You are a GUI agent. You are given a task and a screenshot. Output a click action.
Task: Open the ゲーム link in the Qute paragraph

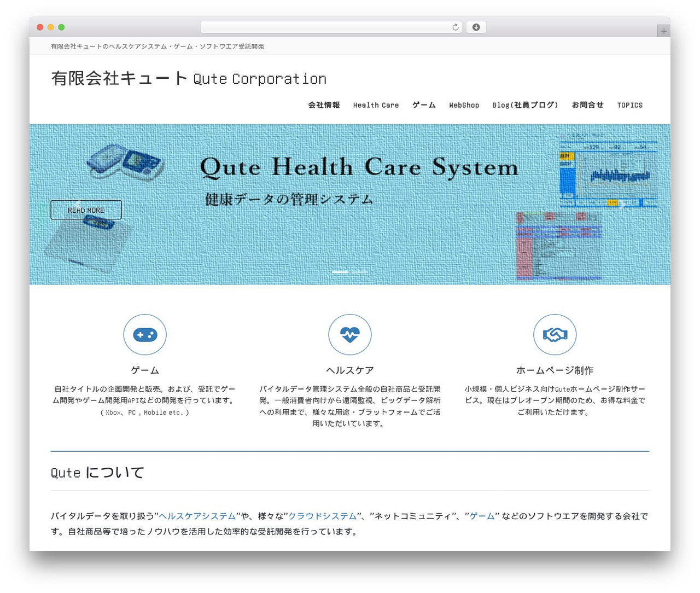(482, 516)
